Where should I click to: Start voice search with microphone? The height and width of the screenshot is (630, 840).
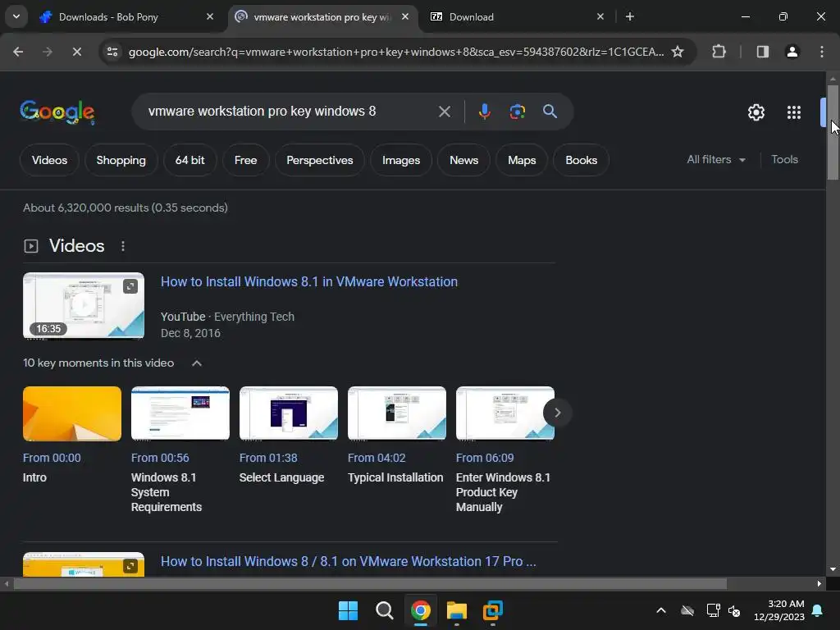click(x=484, y=112)
